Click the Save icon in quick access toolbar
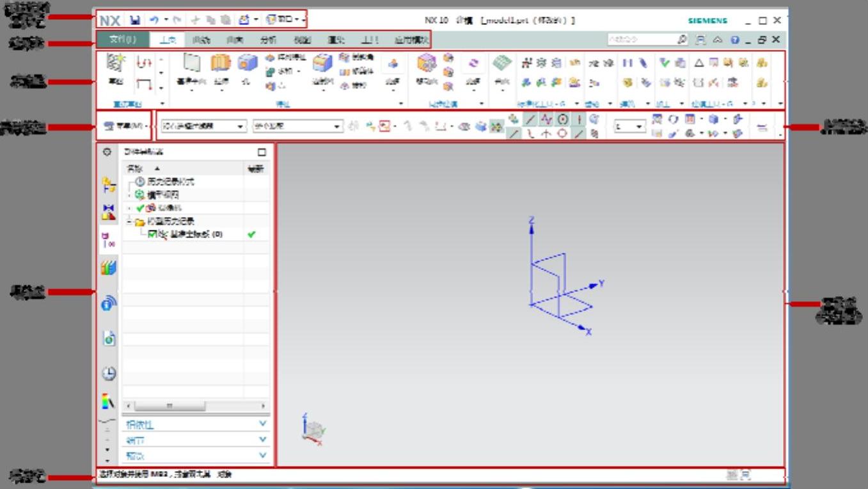The width and height of the screenshot is (868, 489). tap(136, 20)
